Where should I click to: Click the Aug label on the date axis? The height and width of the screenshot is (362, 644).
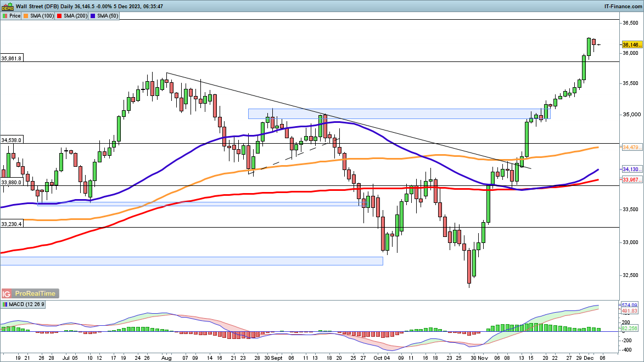click(166, 358)
